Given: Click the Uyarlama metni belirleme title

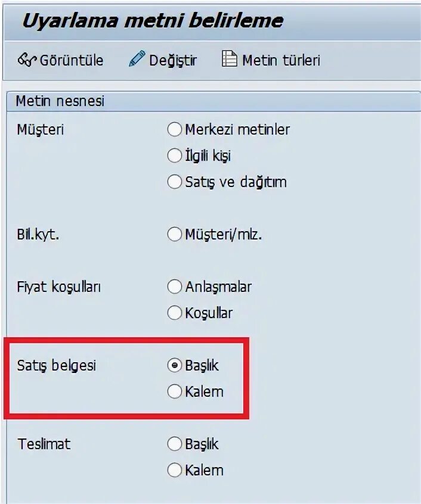Looking at the screenshot, I should tap(152, 21).
